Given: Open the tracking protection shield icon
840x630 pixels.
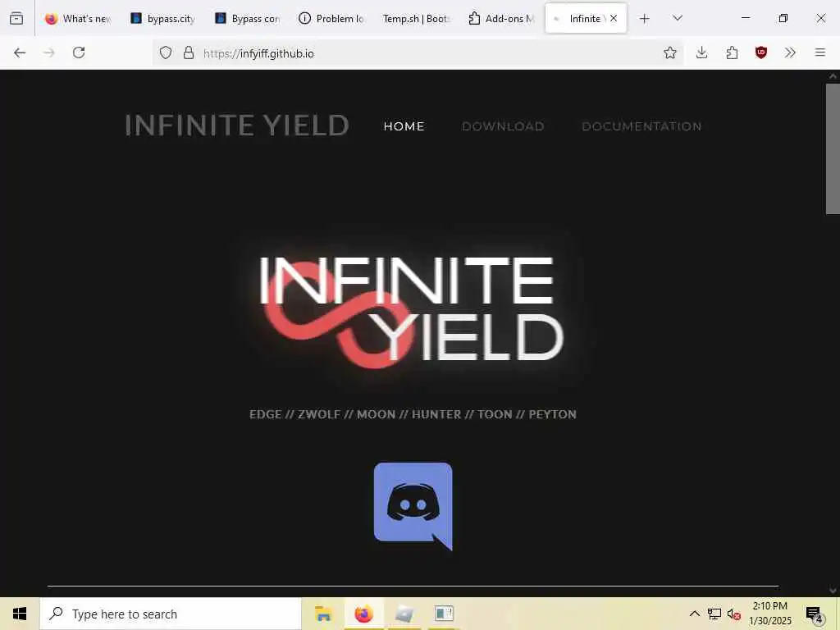Looking at the screenshot, I should pos(166,52).
